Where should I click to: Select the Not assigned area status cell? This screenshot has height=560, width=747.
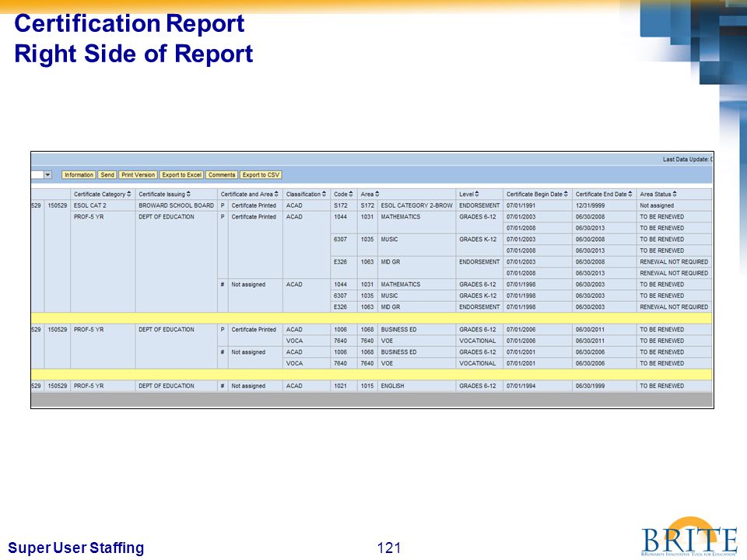[674, 205]
